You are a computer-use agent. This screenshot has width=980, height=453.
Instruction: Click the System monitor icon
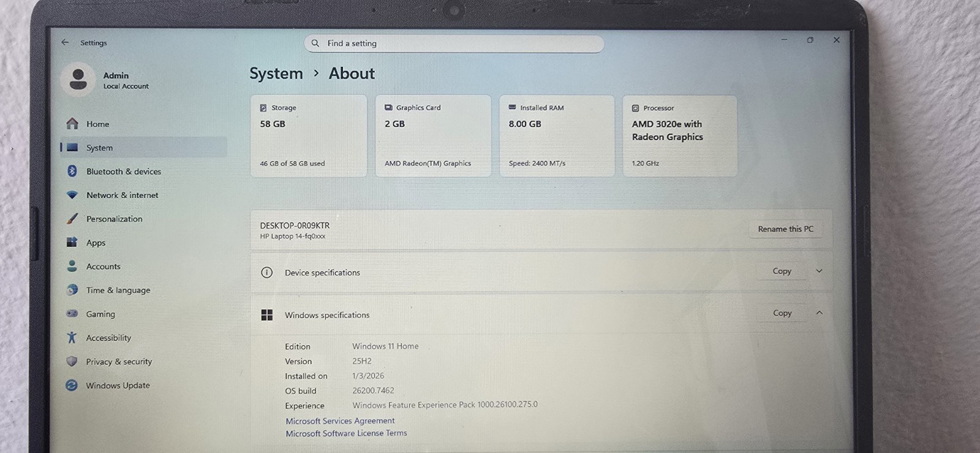click(x=72, y=148)
